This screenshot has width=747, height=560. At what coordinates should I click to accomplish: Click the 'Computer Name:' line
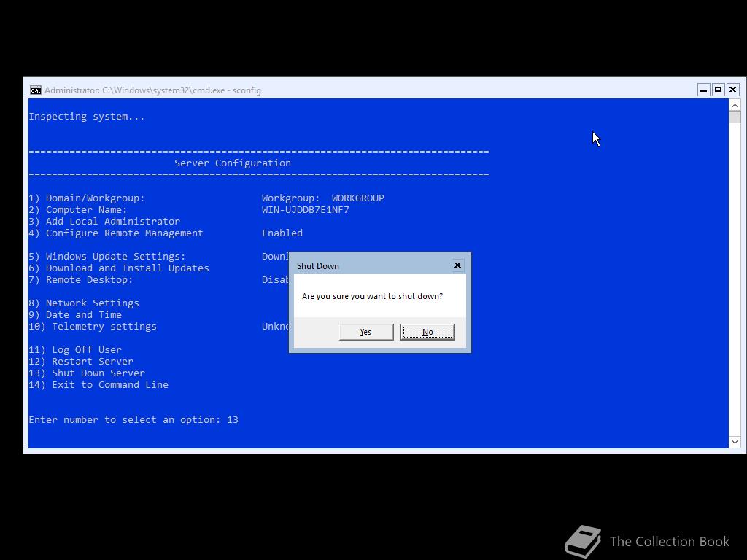(x=77, y=210)
